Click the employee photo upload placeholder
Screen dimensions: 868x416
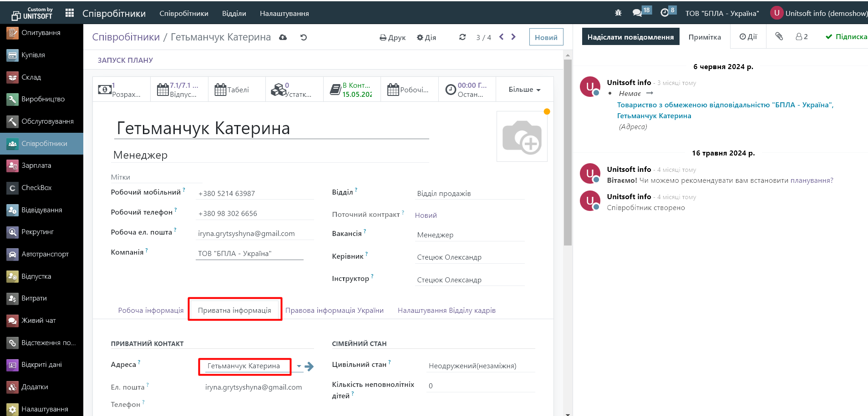pos(522,137)
